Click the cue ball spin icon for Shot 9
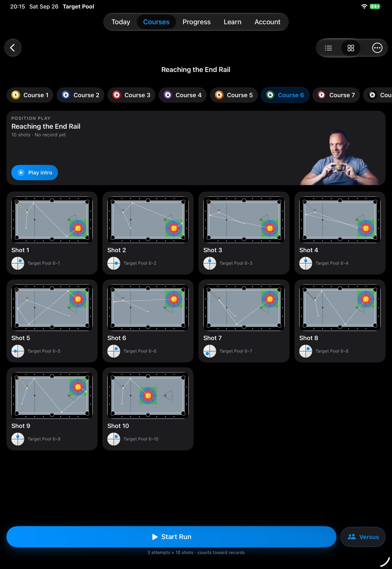The width and height of the screenshot is (392, 569). pos(18,439)
